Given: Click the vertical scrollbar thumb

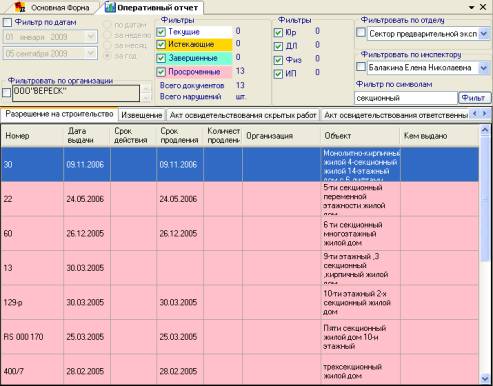Looking at the screenshot, I should [x=485, y=198].
